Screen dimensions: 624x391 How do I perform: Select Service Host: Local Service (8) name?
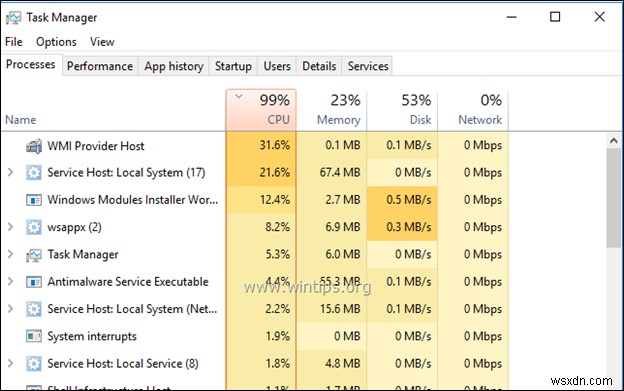click(x=123, y=364)
